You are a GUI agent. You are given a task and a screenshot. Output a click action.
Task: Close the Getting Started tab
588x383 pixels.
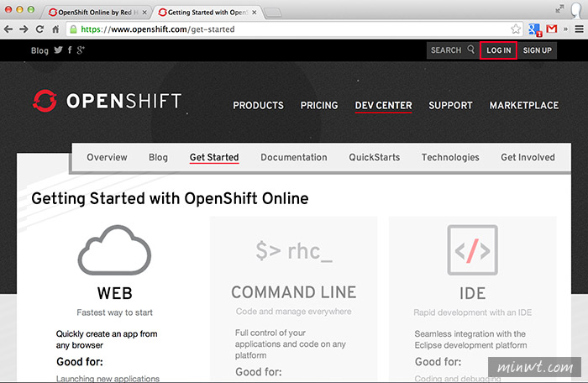point(255,13)
